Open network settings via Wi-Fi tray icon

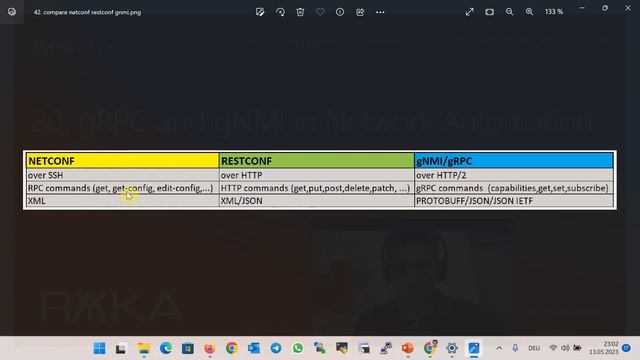(553, 348)
